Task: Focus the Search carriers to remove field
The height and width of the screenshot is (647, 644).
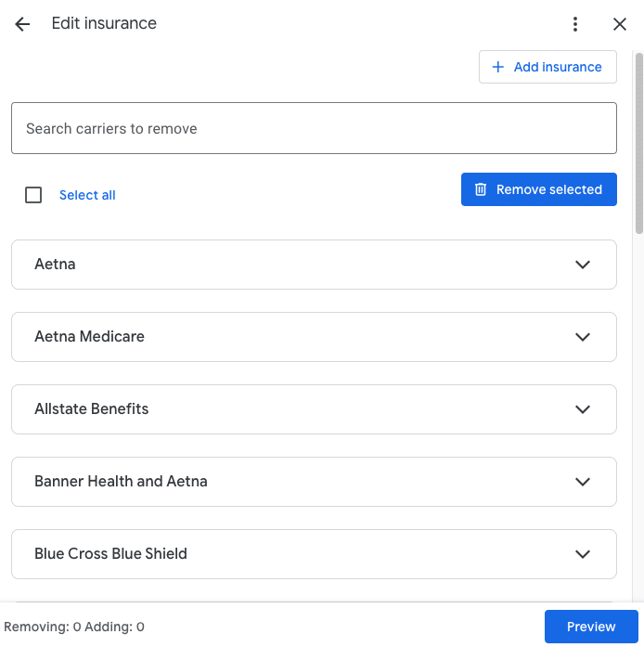Action: [x=314, y=128]
